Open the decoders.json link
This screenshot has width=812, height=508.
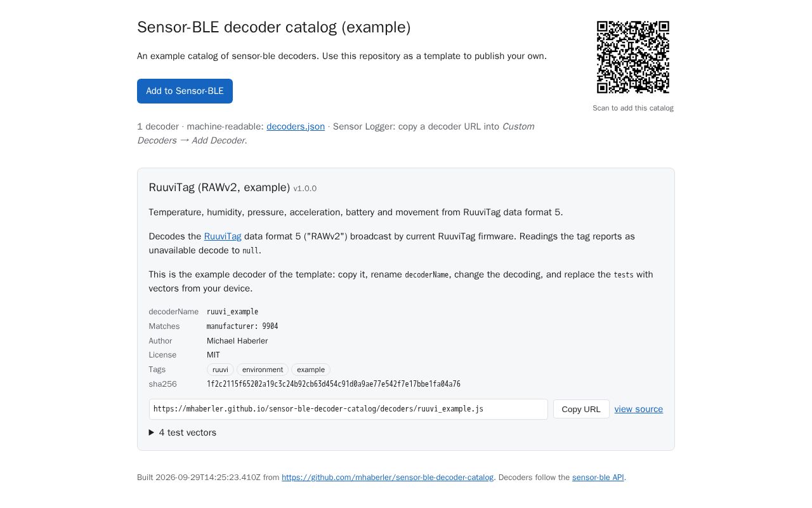[296, 126]
